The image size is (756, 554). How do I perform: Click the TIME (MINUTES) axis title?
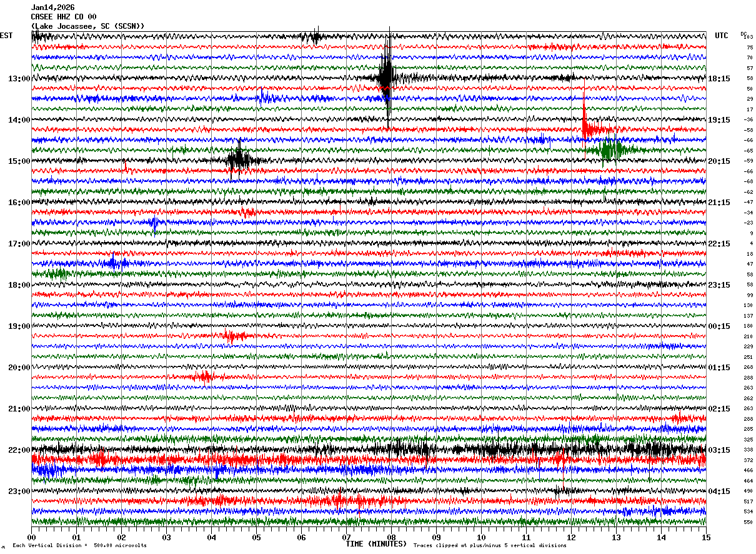[x=376, y=544]
